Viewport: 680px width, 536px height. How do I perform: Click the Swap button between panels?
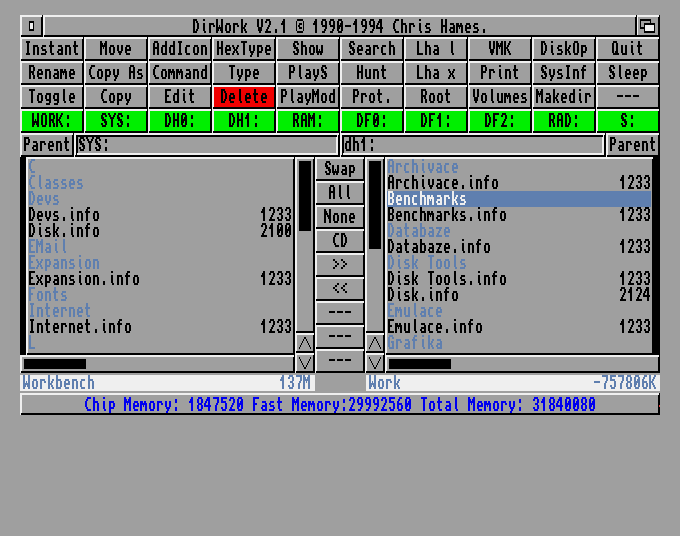(339, 169)
